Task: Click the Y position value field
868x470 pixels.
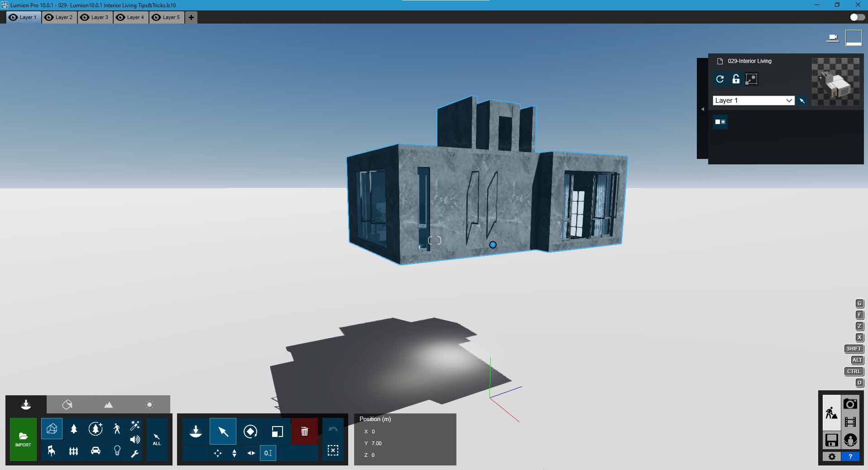Action: coord(377,443)
